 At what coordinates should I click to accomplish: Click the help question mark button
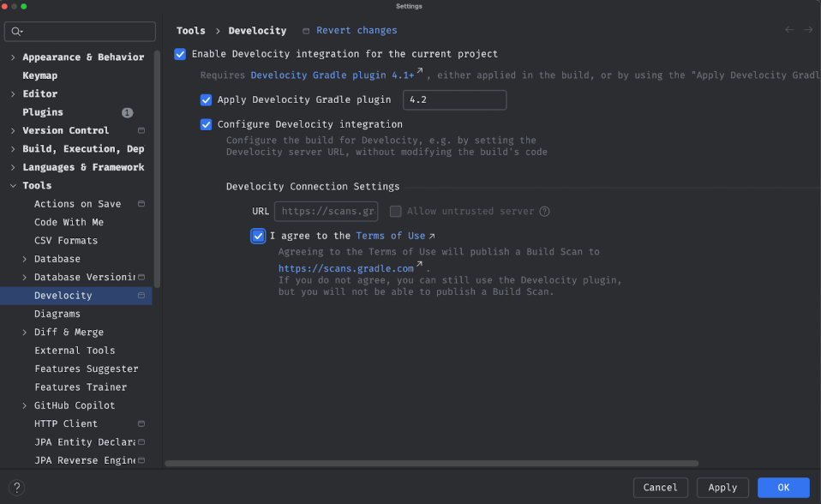16,488
